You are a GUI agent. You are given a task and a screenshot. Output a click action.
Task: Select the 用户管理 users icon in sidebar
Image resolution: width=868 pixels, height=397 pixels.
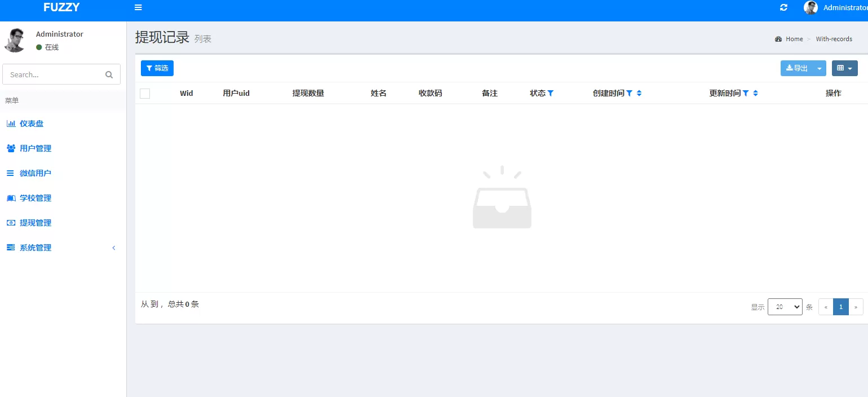point(10,148)
